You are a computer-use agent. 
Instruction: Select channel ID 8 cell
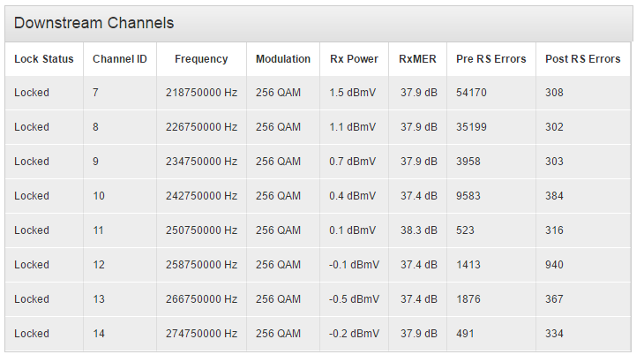pyautogui.click(x=119, y=127)
